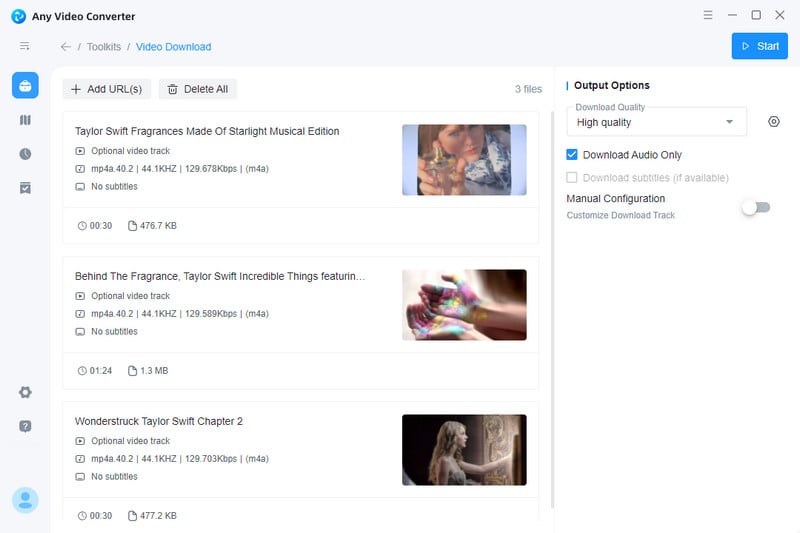Open the Download Quality dropdown

[656, 122]
